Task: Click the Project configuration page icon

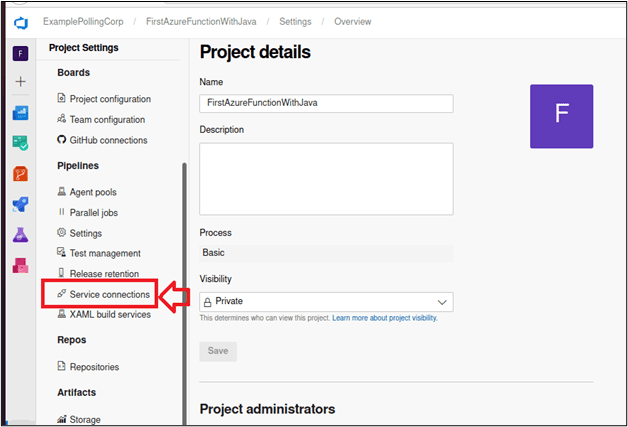Action: point(61,98)
